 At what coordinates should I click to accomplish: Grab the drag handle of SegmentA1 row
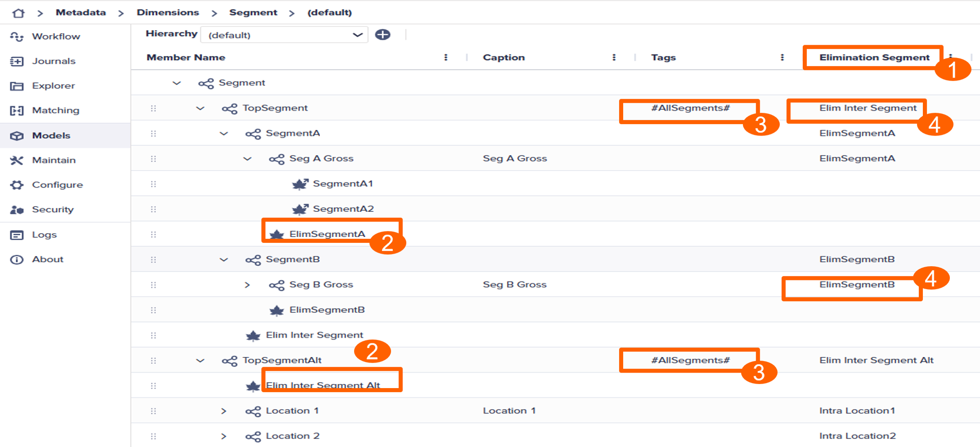click(x=154, y=184)
